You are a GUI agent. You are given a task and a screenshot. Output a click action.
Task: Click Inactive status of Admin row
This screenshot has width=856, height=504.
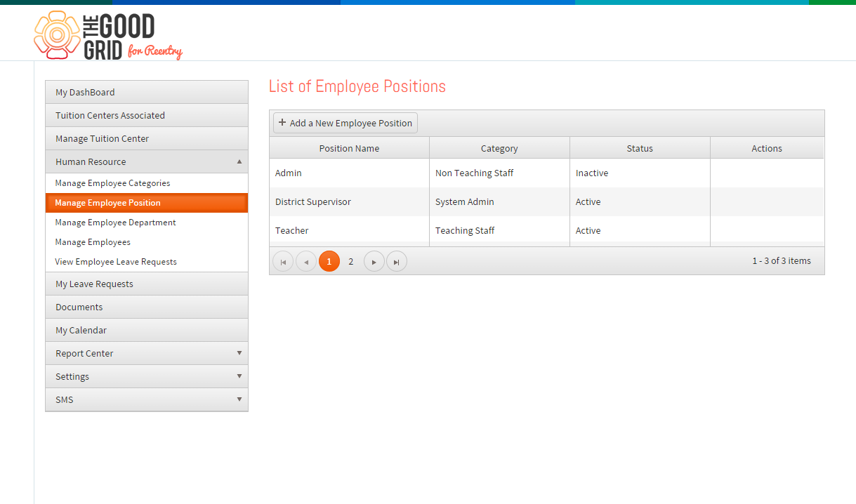pos(640,173)
